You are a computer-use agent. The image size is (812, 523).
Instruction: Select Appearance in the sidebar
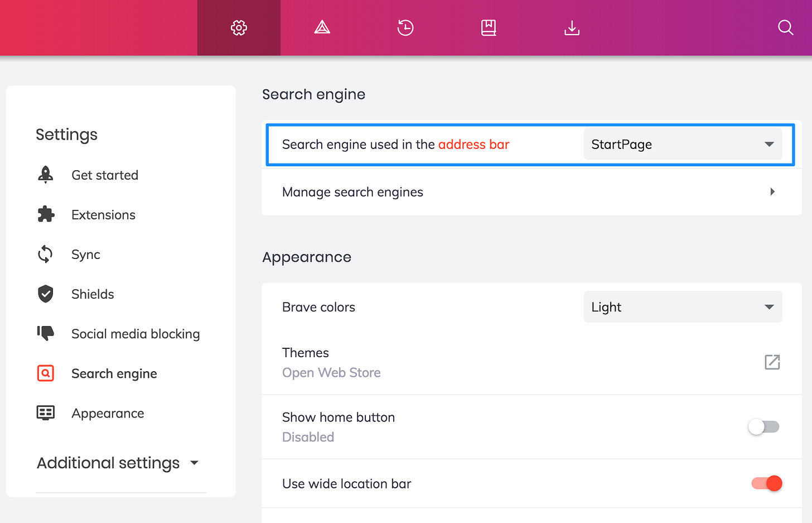(108, 413)
